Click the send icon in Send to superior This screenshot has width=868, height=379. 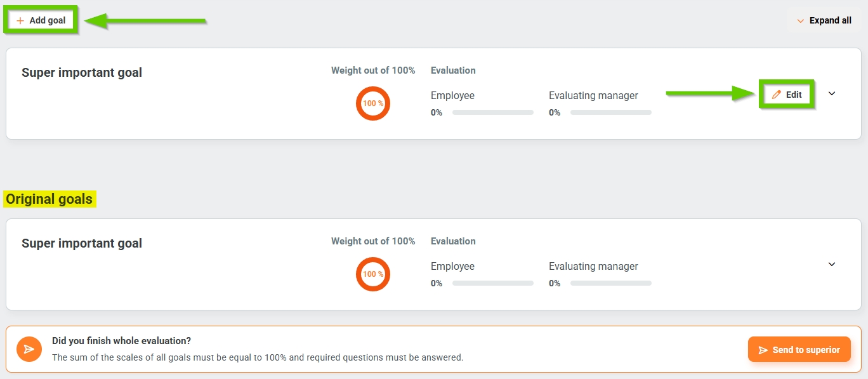763,350
